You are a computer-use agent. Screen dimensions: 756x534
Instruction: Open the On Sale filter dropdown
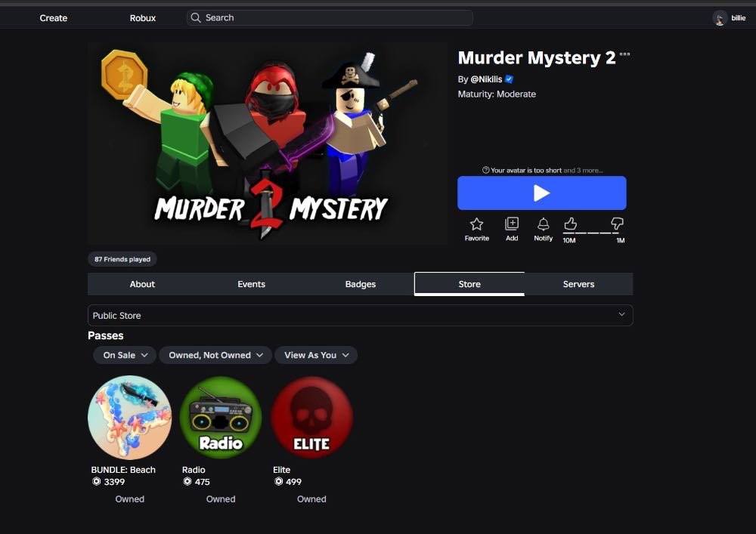coord(125,355)
